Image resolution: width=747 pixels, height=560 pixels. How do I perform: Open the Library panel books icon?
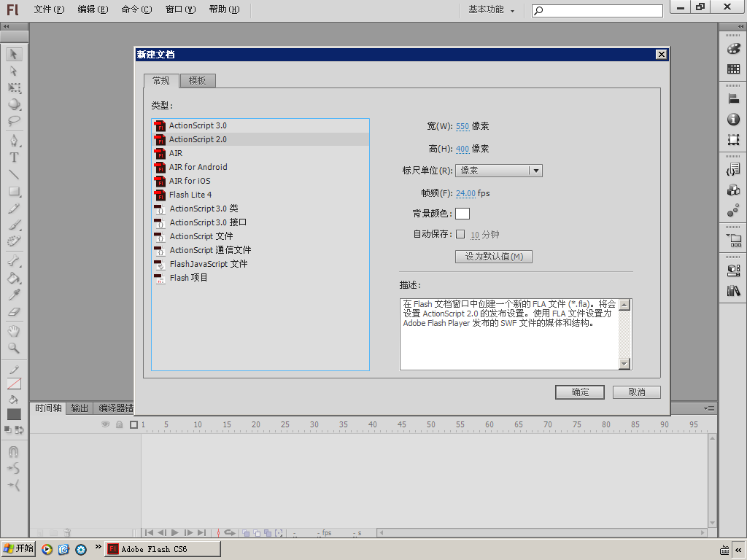pyautogui.click(x=734, y=290)
